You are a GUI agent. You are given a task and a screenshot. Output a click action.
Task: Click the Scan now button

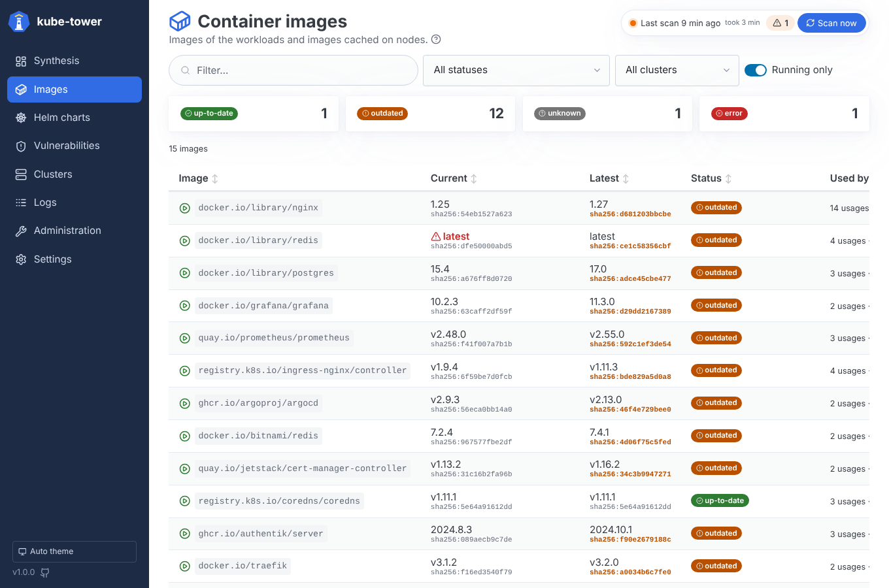click(831, 23)
